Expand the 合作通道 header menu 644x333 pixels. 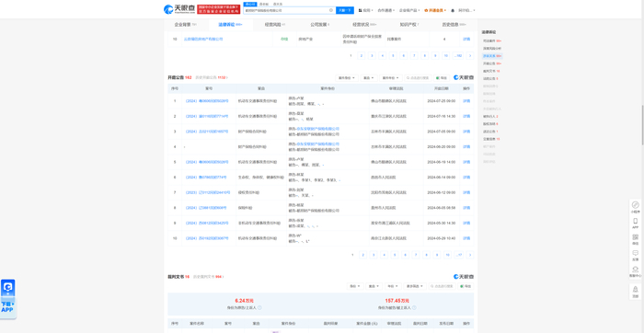(x=386, y=10)
